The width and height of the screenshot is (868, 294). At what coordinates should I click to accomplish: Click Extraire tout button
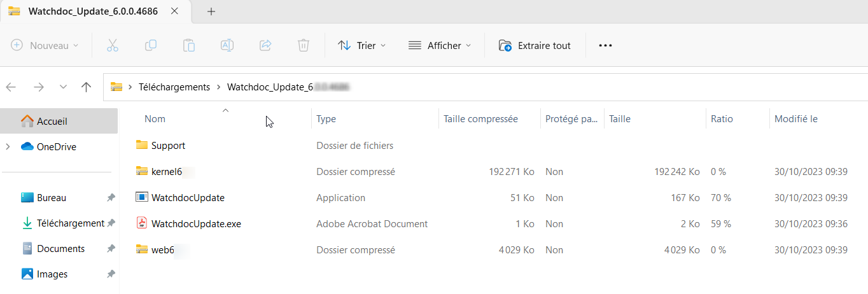click(535, 45)
